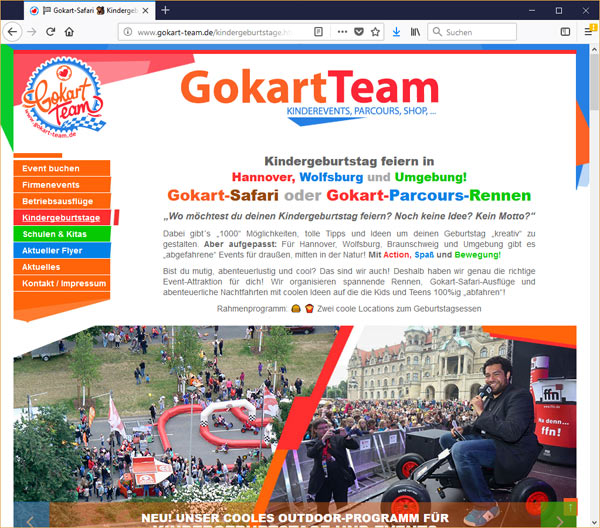Open page actions three-dots menu
The width and height of the screenshot is (600, 528).
coord(342,32)
